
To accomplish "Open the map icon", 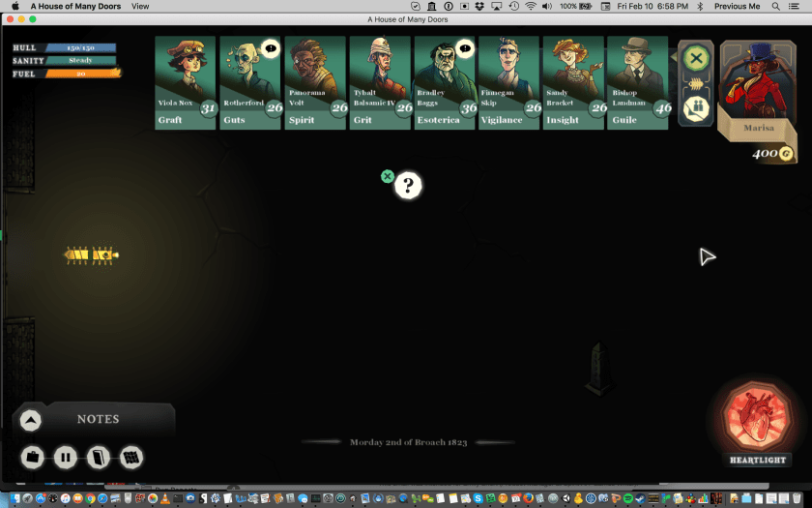I will coord(131,457).
